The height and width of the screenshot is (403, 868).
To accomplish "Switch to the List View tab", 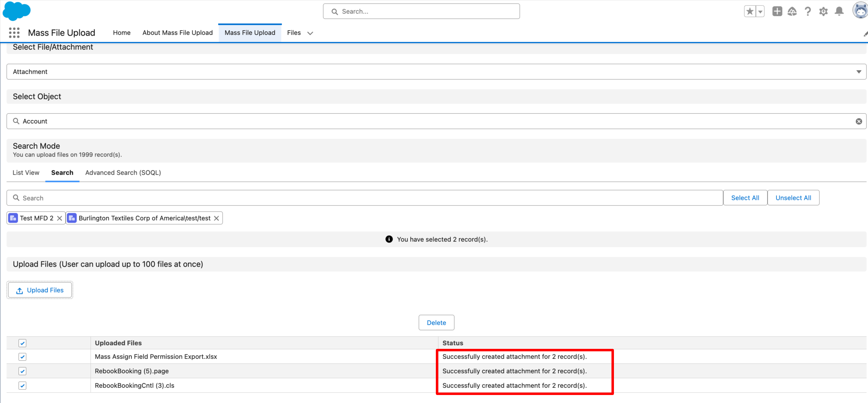I will pyautogui.click(x=26, y=173).
